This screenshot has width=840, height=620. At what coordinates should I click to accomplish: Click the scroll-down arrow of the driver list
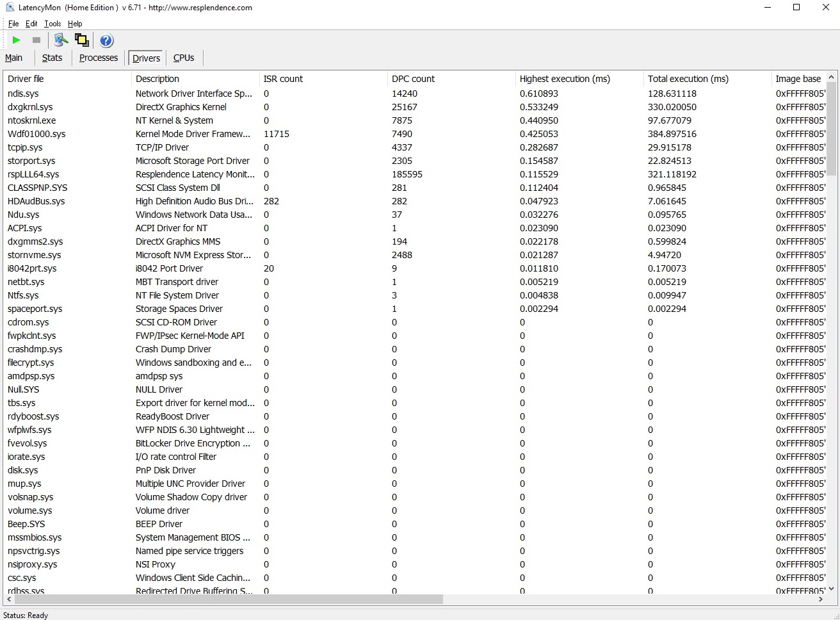[832, 589]
